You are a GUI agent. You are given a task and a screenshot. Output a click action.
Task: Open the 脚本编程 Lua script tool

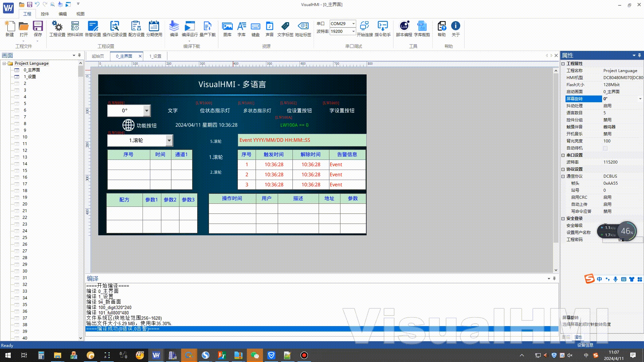[404, 26]
